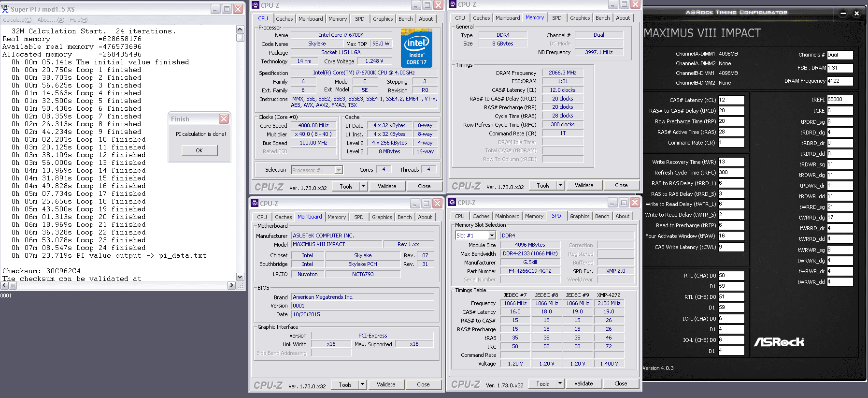The height and width of the screenshot is (398, 868).
Task: Click the RTL (CHA) D0 value field
Action: (731, 276)
